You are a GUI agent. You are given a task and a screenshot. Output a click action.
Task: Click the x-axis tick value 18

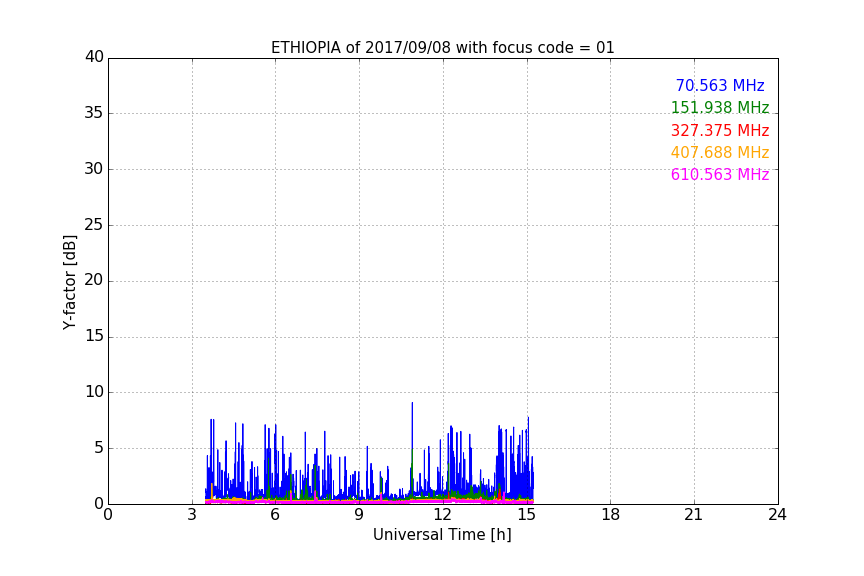tap(611, 515)
